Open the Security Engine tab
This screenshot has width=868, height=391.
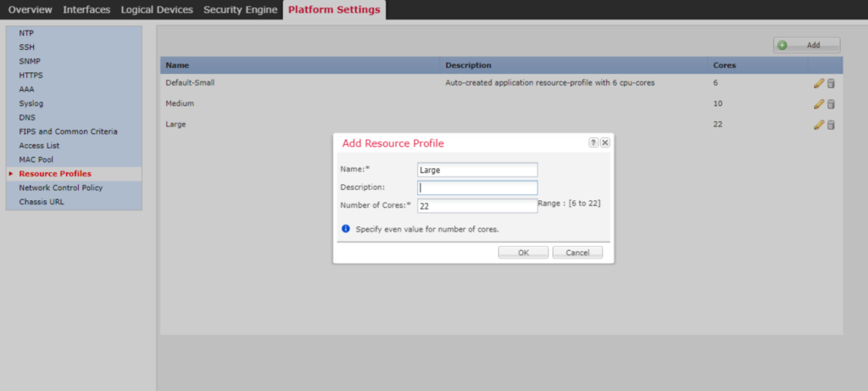tap(240, 10)
